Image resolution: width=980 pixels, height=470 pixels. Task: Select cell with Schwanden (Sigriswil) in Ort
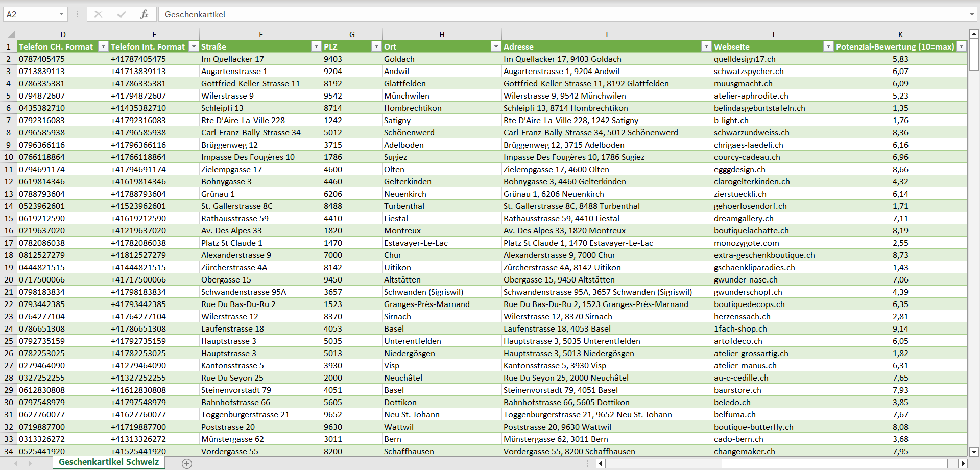point(442,292)
